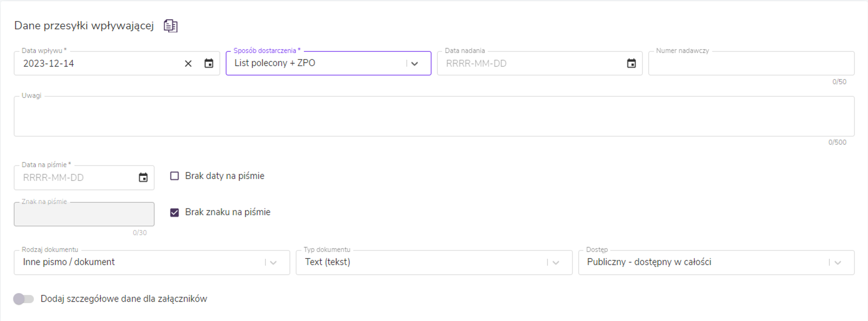Click into the Numer nadawczy field
The width and height of the screenshot is (868, 321).
point(751,63)
